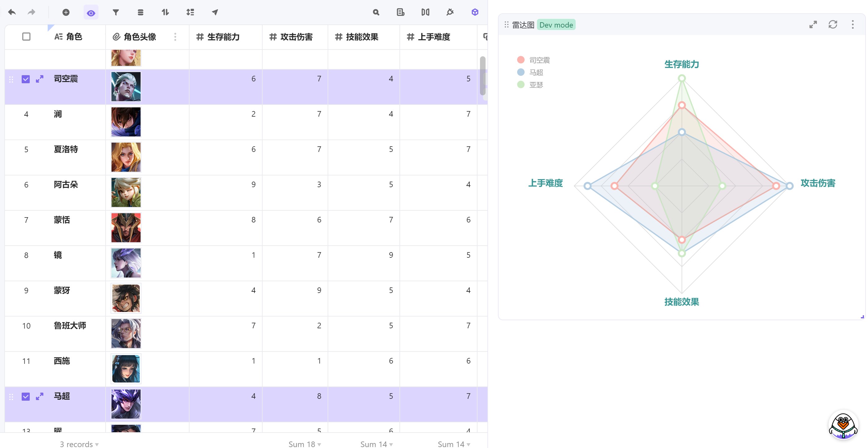Open radar widget three-dot menu
Image resolution: width=868 pixels, height=448 pixels.
(853, 24)
